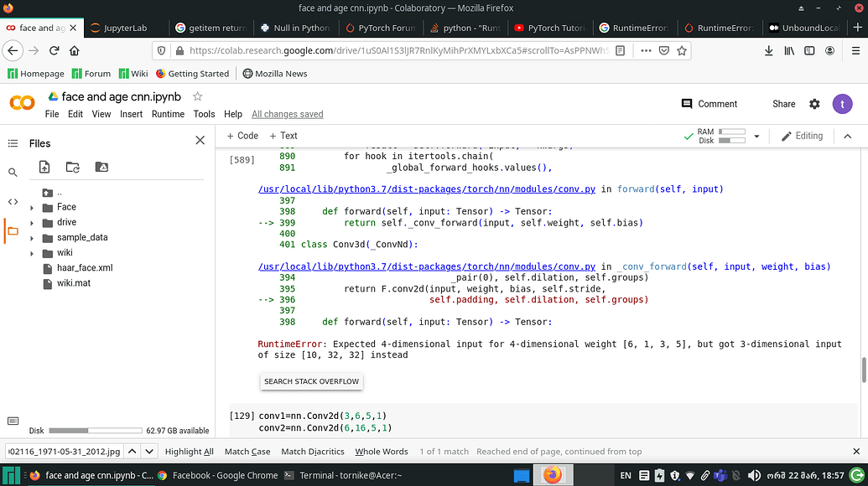The width and height of the screenshot is (868, 486).
Task: Open Colab settings gear icon
Action: tap(814, 104)
